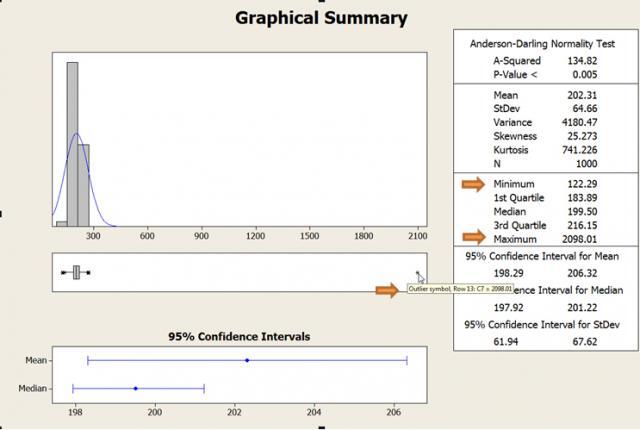Select the boxplot's interquartile box
Image resolution: width=640 pixels, height=430 pixels.
click(76, 272)
